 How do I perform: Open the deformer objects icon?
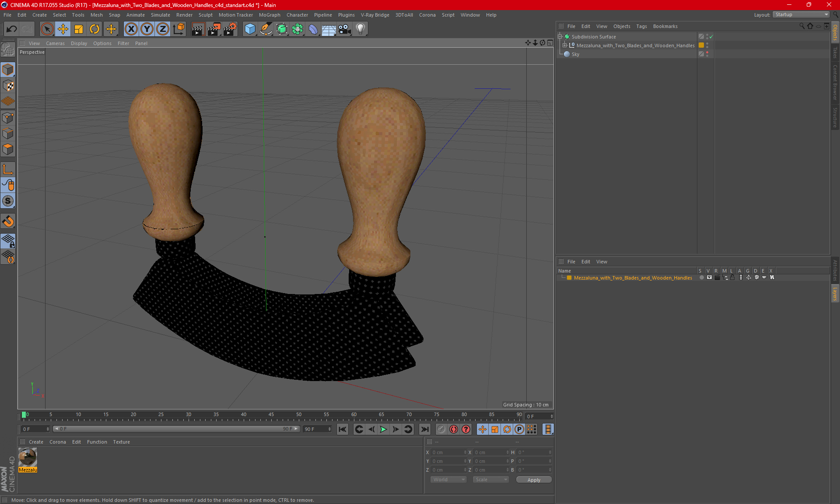313,29
